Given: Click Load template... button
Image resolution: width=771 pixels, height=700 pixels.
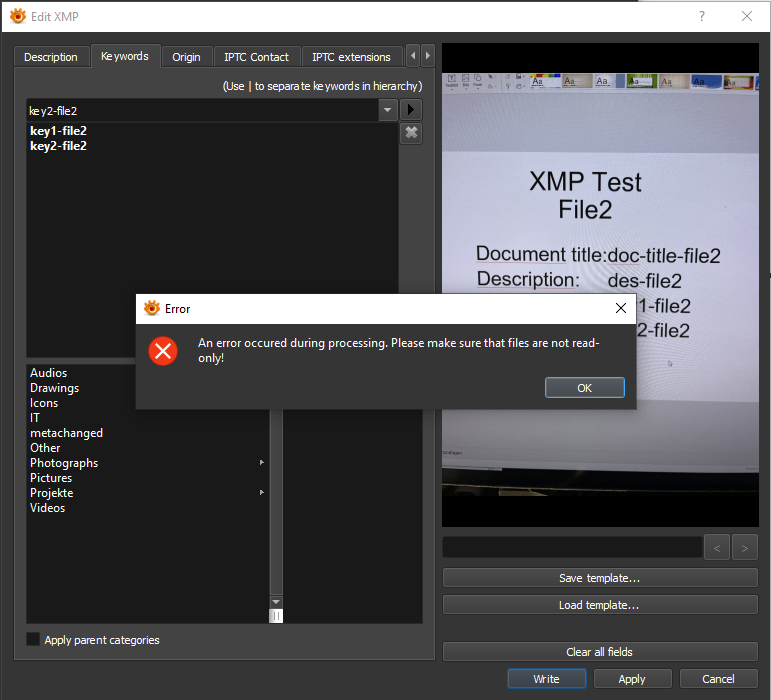Looking at the screenshot, I should click(600, 605).
